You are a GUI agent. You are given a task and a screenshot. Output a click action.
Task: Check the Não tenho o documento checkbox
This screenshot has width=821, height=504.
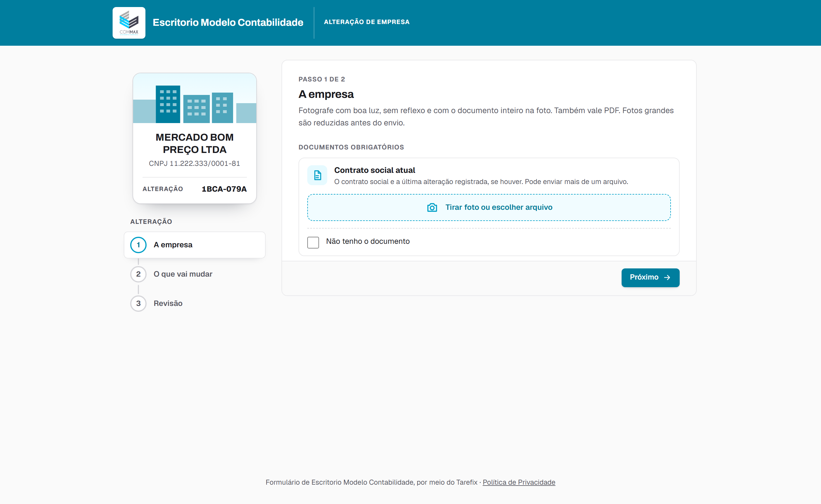click(x=313, y=242)
